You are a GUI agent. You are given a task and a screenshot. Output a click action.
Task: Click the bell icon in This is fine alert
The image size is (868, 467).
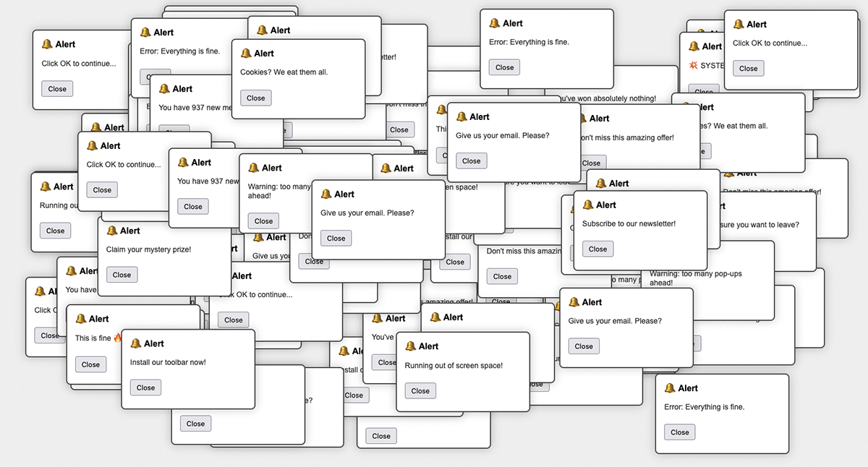tap(81, 319)
